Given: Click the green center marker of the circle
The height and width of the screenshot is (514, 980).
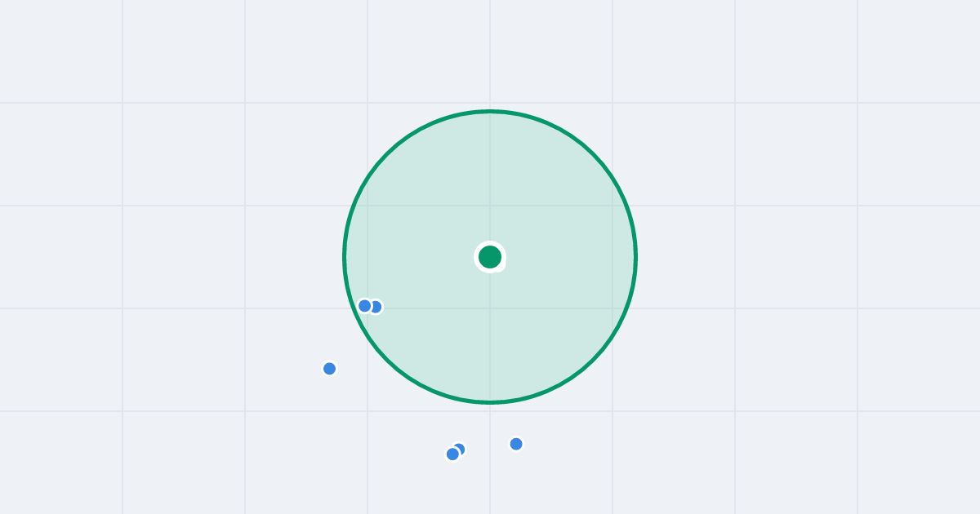Looking at the screenshot, I should click(490, 257).
